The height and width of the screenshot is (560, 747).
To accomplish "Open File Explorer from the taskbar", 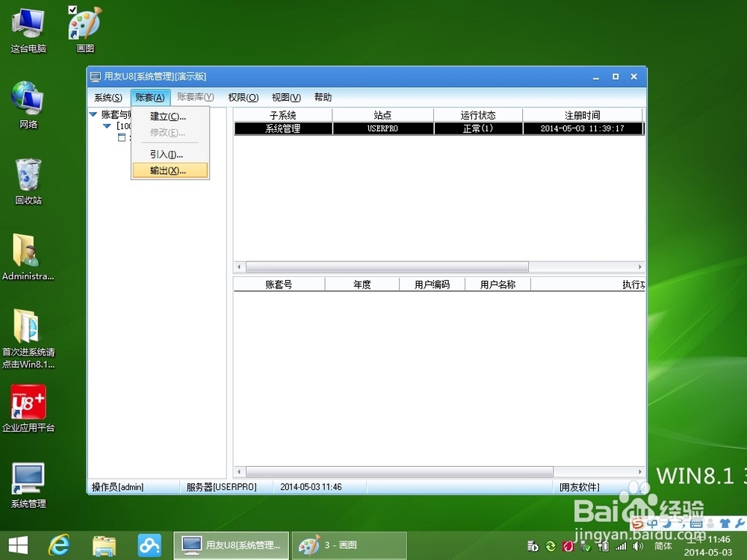I will coord(104,546).
